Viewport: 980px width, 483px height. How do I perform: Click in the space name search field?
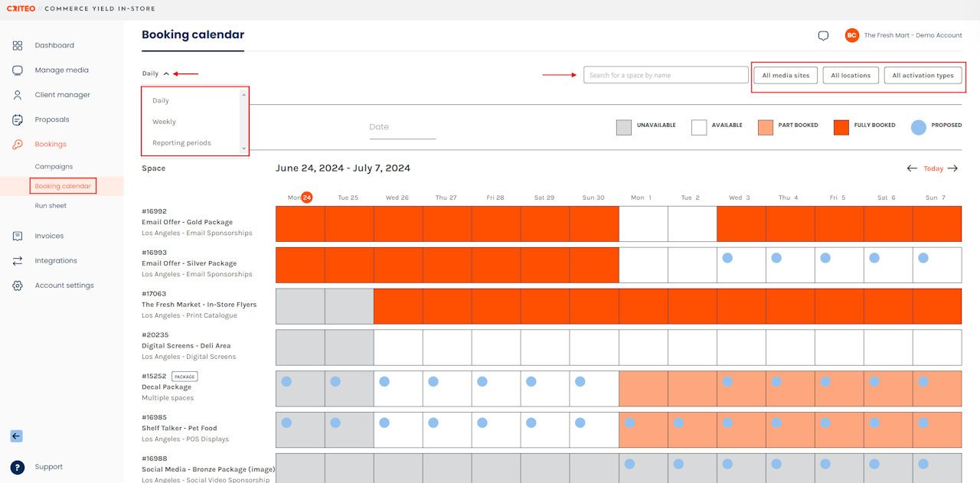pyautogui.click(x=666, y=75)
